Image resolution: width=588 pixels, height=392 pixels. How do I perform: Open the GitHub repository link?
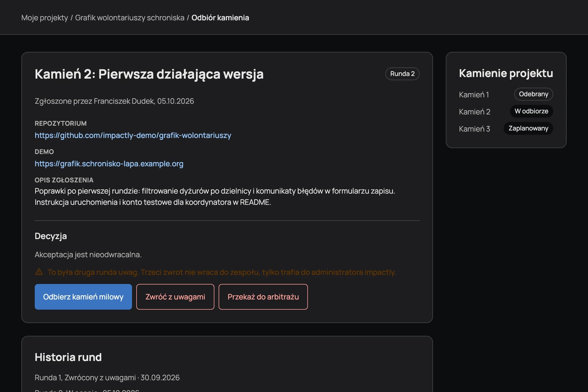click(133, 135)
